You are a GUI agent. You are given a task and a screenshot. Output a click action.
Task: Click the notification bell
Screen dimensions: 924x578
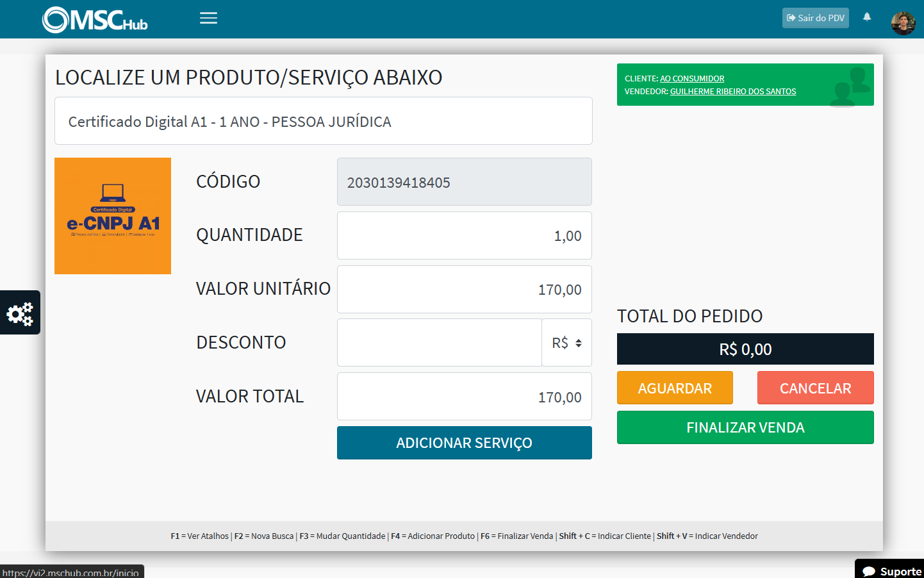point(866,17)
